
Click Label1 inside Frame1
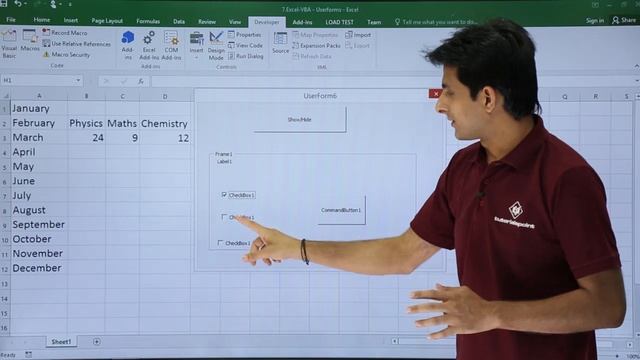coord(224,161)
